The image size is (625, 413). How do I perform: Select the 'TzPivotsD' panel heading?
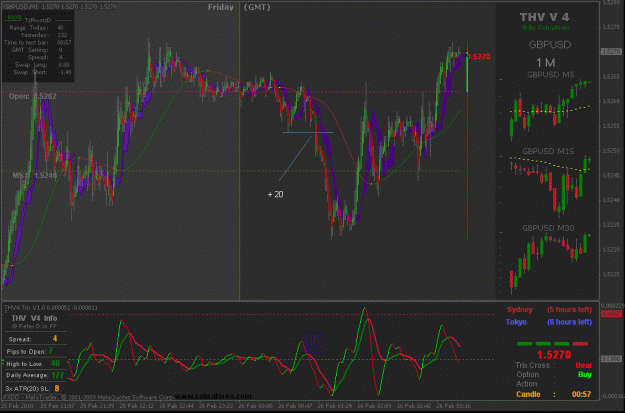coord(38,20)
